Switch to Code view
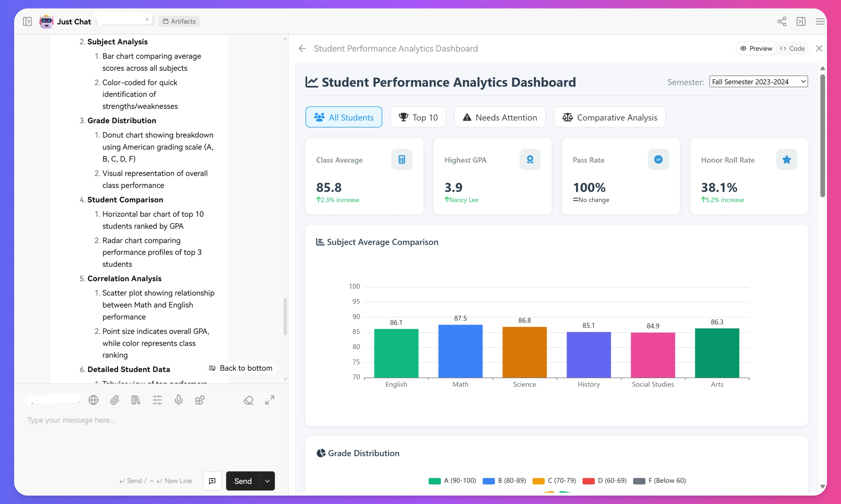Image resolution: width=841 pixels, height=504 pixels. pos(792,48)
